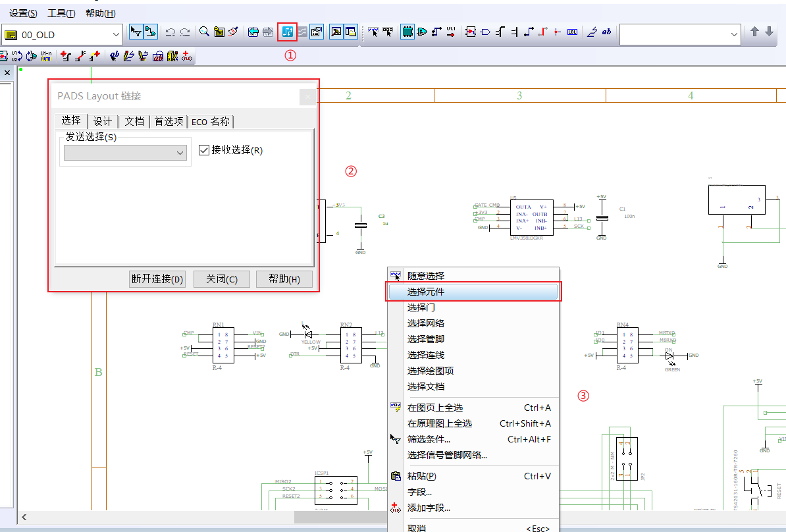Image resolution: width=786 pixels, height=532 pixels.
Task: Click the RN1 resistor network symbol
Action: pos(223,345)
